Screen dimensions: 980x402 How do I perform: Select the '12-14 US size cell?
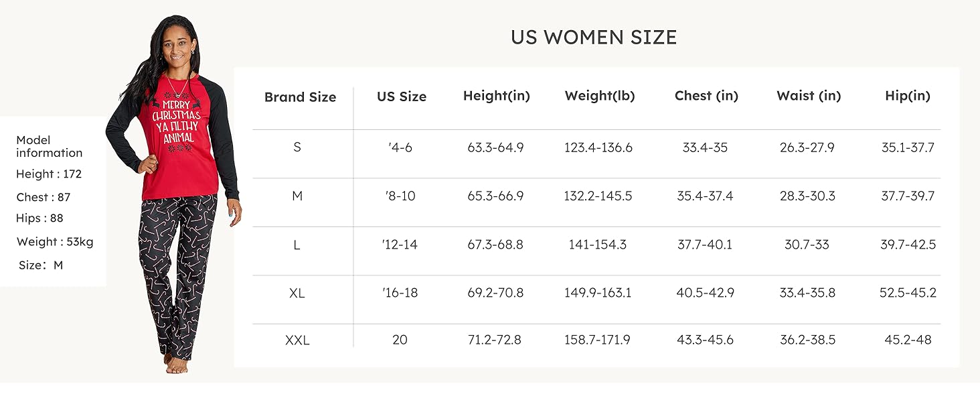pyautogui.click(x=400, y=245)
